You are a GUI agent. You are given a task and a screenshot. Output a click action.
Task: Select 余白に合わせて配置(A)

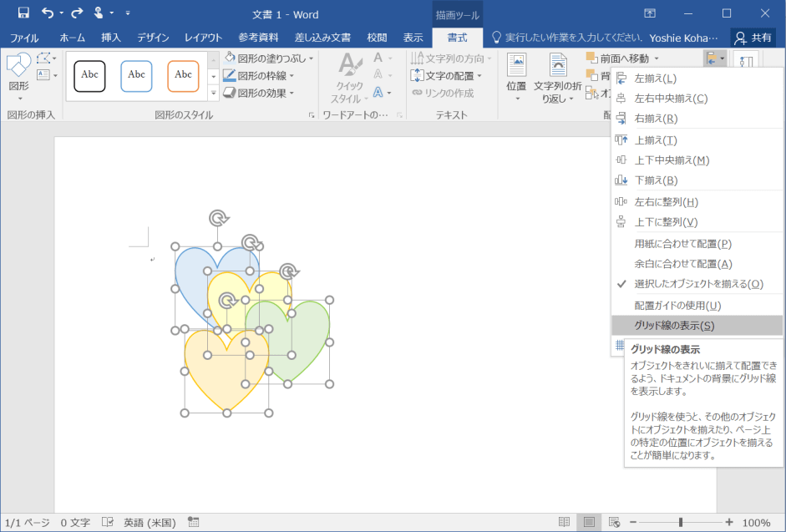tap(697, 264)
